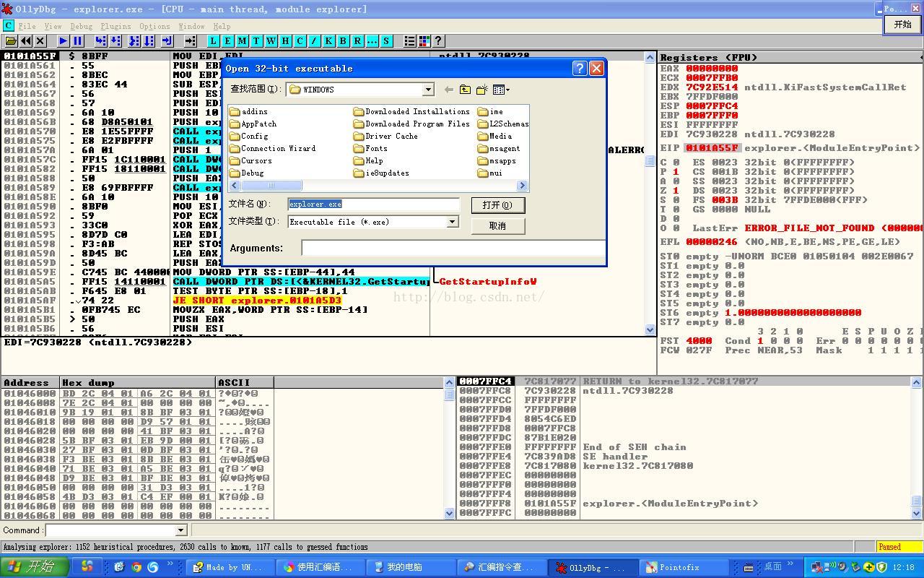Click the Restart program rewind icon
The image size is (924, 578).
click(26, 41)
